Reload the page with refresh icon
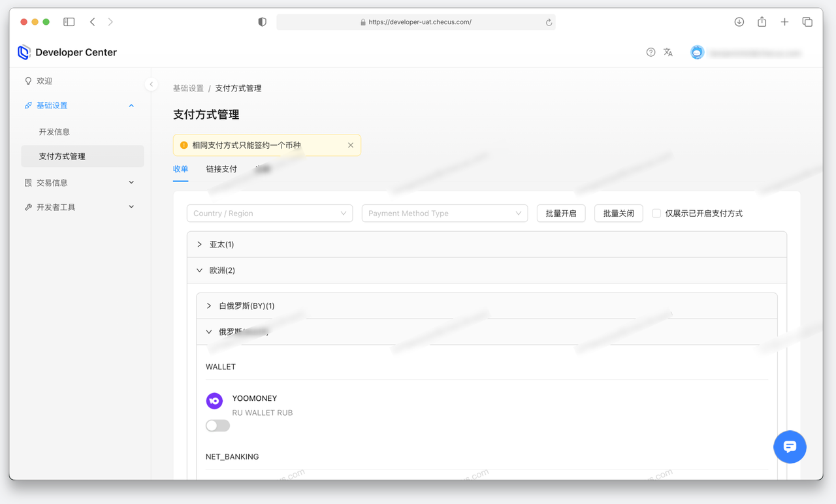This screenshot has width=836, height=504. 549,22
